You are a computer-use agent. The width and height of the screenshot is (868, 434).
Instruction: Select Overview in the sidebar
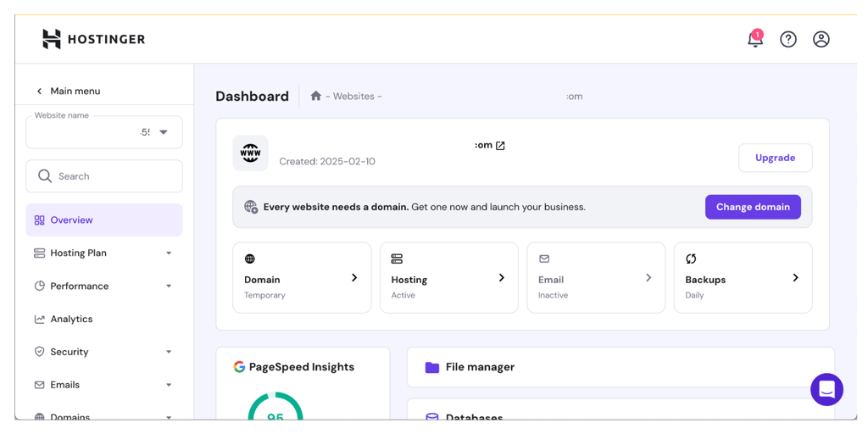[x=104, y=220]
